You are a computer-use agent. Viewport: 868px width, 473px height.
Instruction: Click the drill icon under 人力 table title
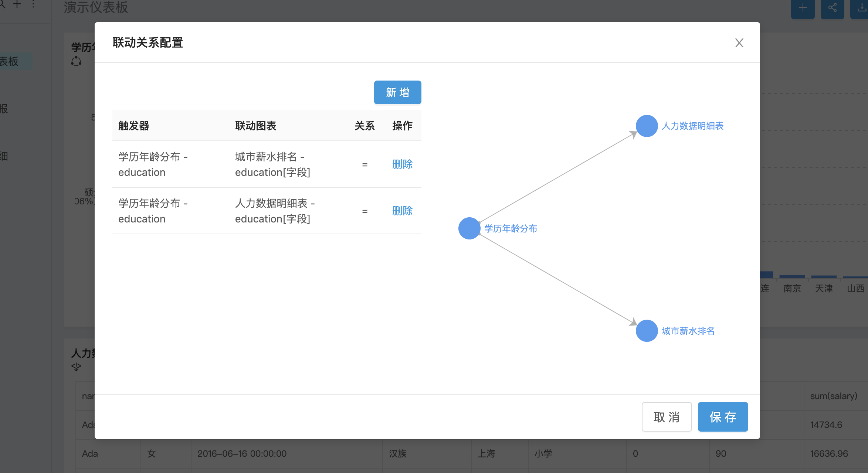(76, 367)
